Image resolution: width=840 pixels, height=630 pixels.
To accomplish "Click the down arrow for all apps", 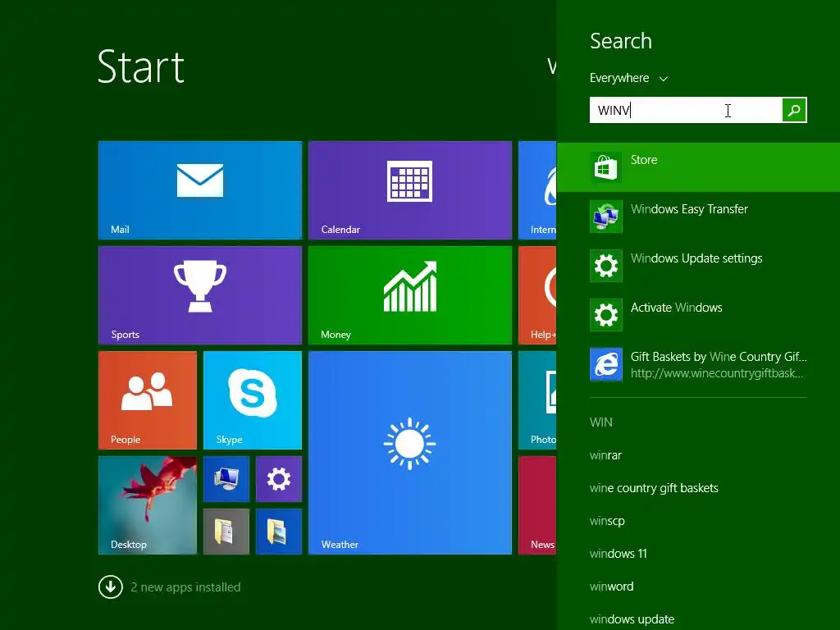I will coord(111,587).
